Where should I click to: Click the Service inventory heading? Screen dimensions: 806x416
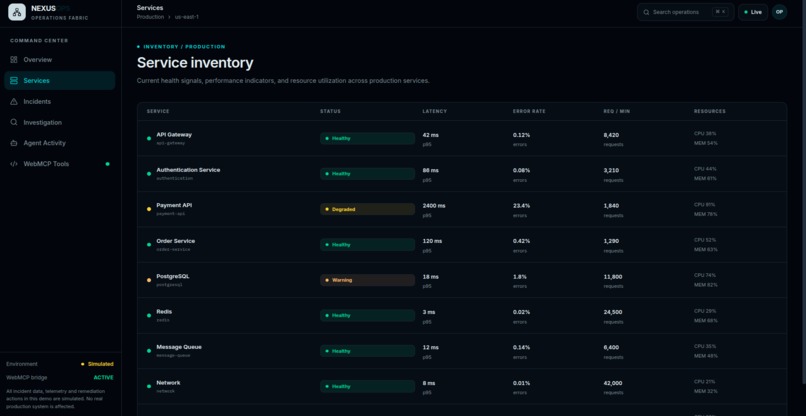coord(195,63)
